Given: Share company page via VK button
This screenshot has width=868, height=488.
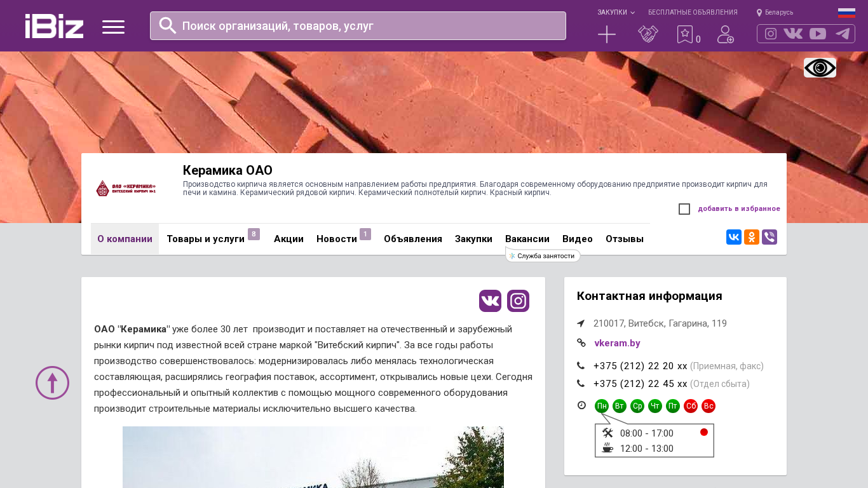Looking at the screenshot, I should (734, 237).
